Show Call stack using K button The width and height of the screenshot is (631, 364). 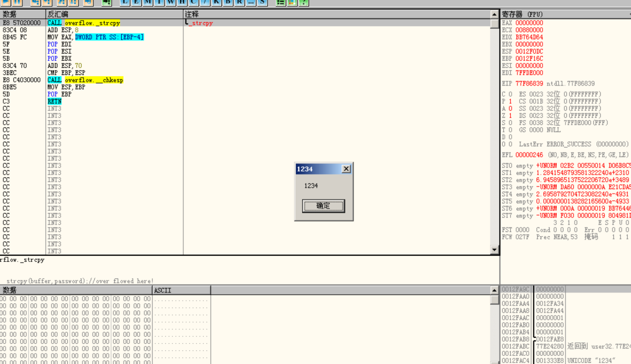coord(216,2)
